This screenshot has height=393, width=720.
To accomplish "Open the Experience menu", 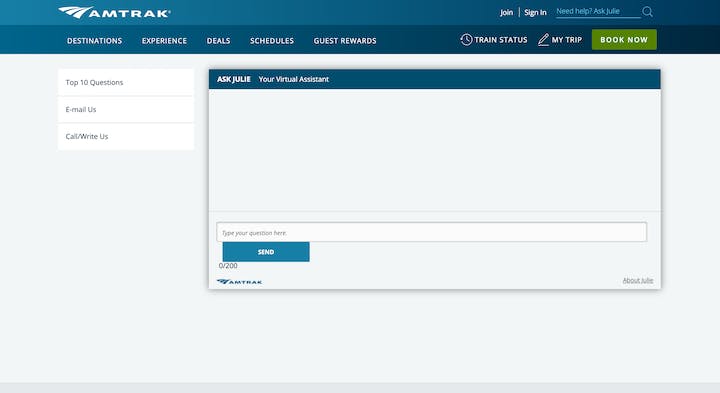I will coord(164,41).
